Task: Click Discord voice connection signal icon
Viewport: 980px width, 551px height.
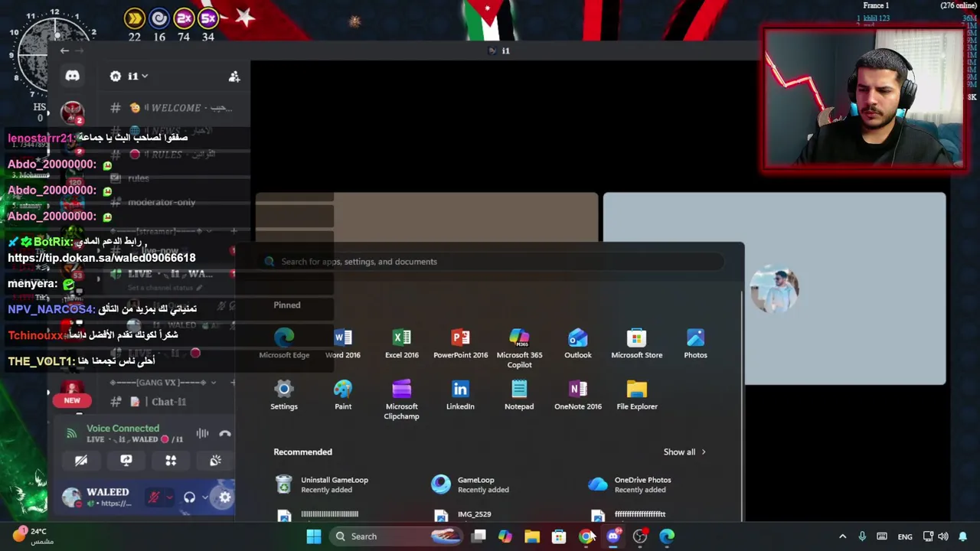Action: tap(72, 434)
